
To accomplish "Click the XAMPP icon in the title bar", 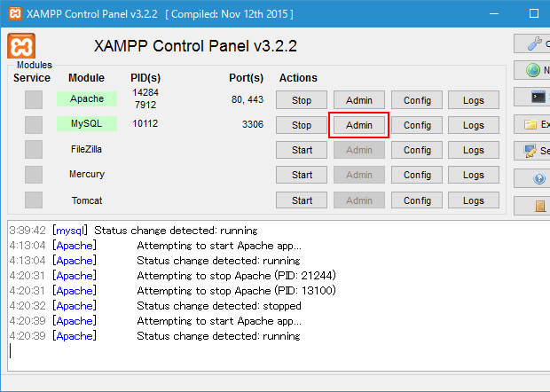I will (15, 13).
